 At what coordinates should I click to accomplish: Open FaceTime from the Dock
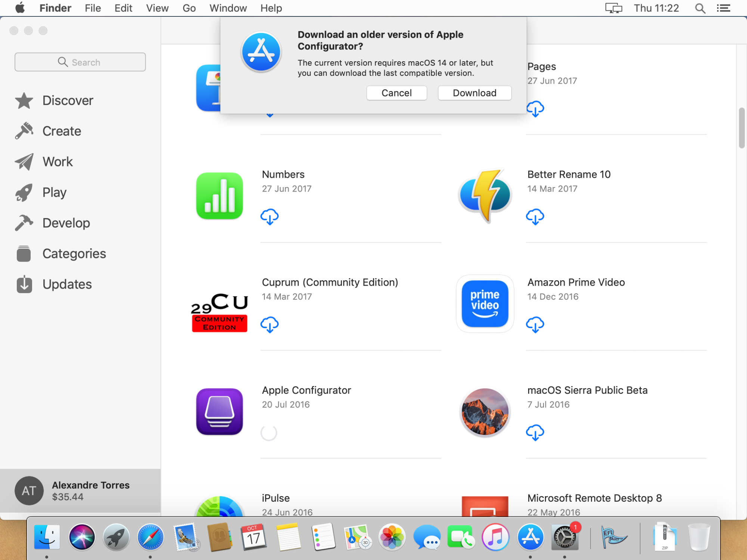[461, 537]
